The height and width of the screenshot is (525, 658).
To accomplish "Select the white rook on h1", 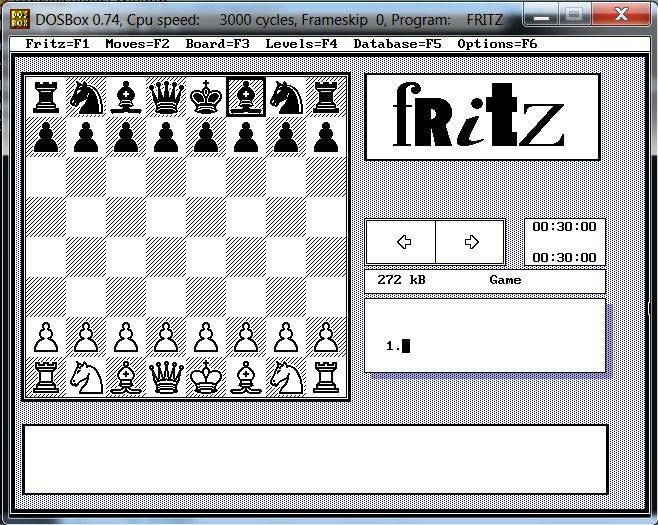I will (326, 377).
